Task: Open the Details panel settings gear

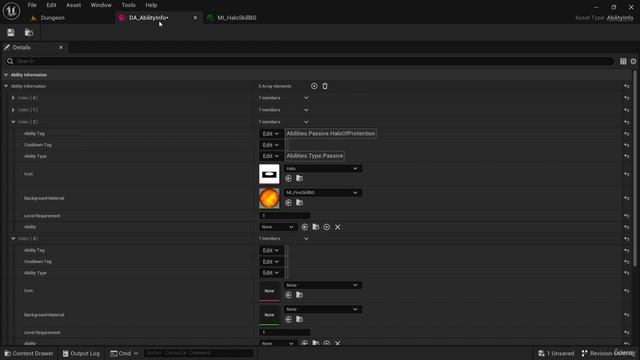Action: coord(633,61)
